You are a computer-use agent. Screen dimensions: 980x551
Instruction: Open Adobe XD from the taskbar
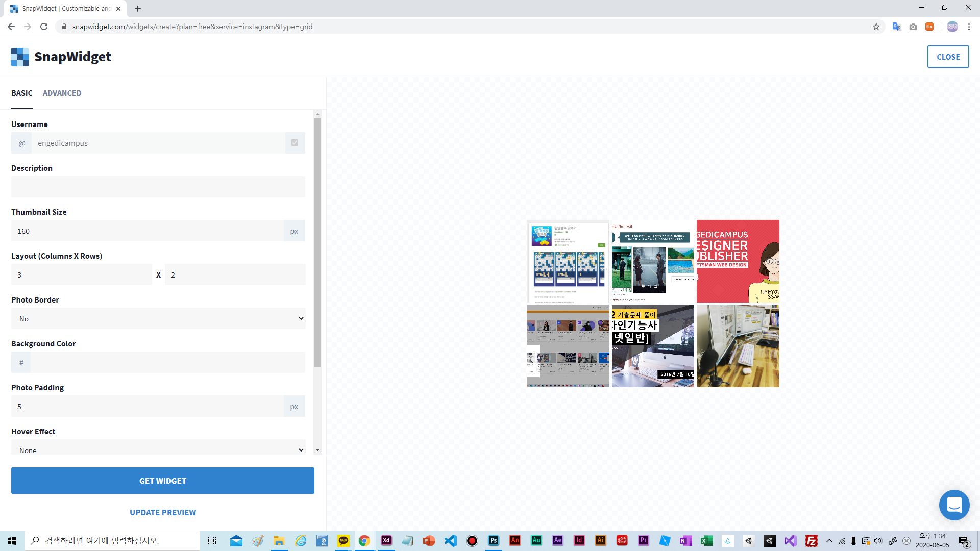coord(386,541)
